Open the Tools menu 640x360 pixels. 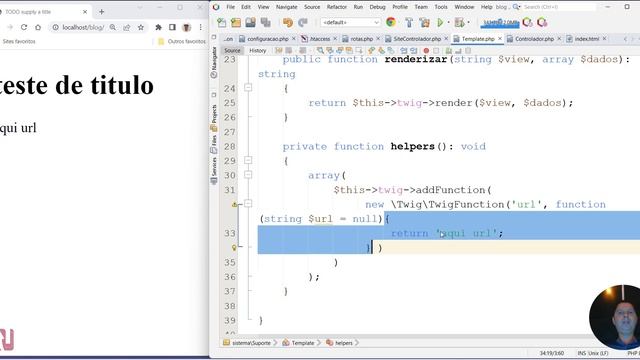click(x=441, y=7)
